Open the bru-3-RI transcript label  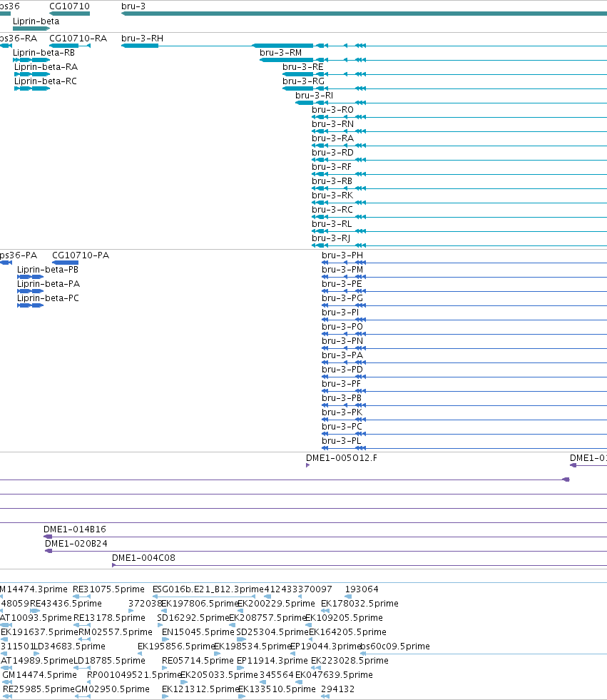pos(315,96)
